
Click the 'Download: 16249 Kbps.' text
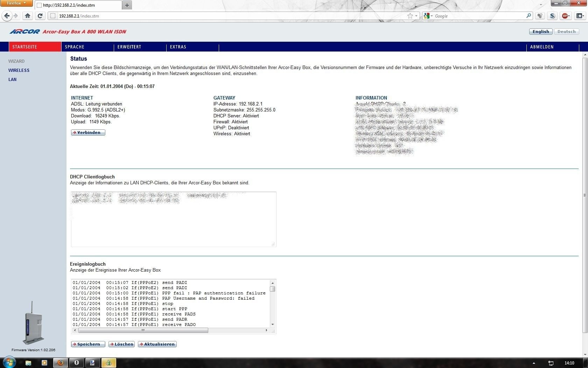pos(96,116)
